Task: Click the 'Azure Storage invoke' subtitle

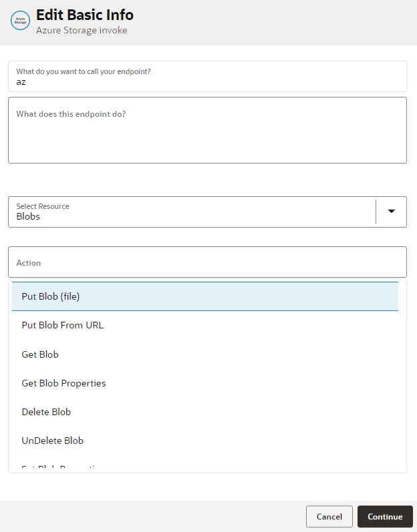Action: 82,30
